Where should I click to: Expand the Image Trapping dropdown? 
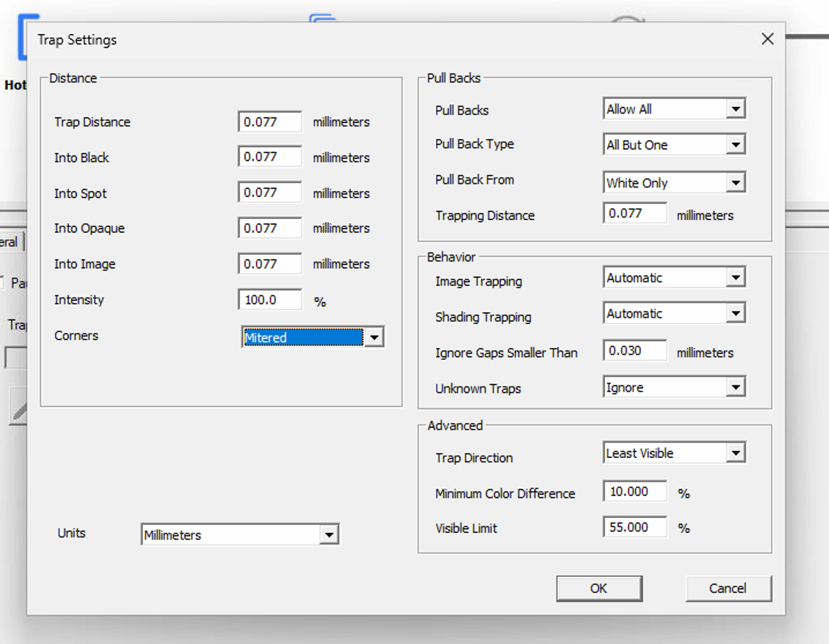[x=737, y=277]
